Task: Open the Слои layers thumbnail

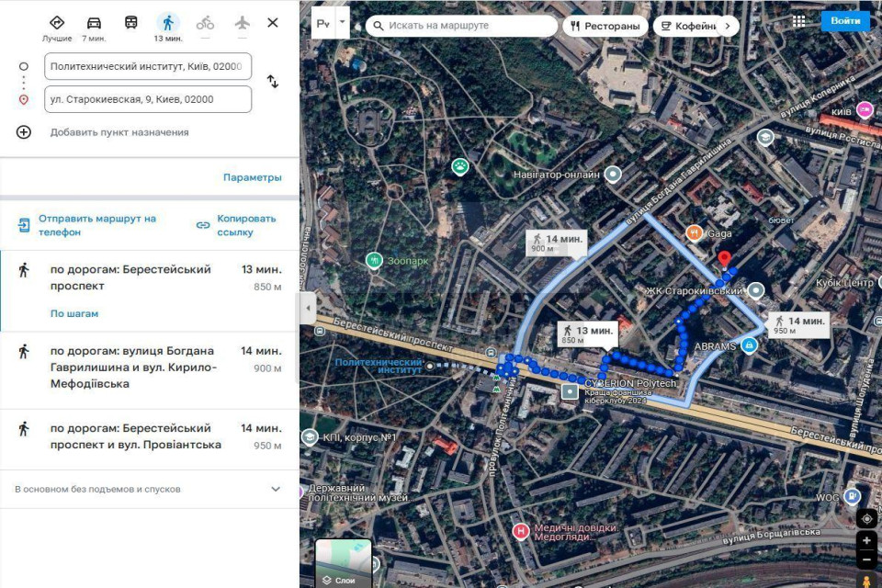Action: 343,563
